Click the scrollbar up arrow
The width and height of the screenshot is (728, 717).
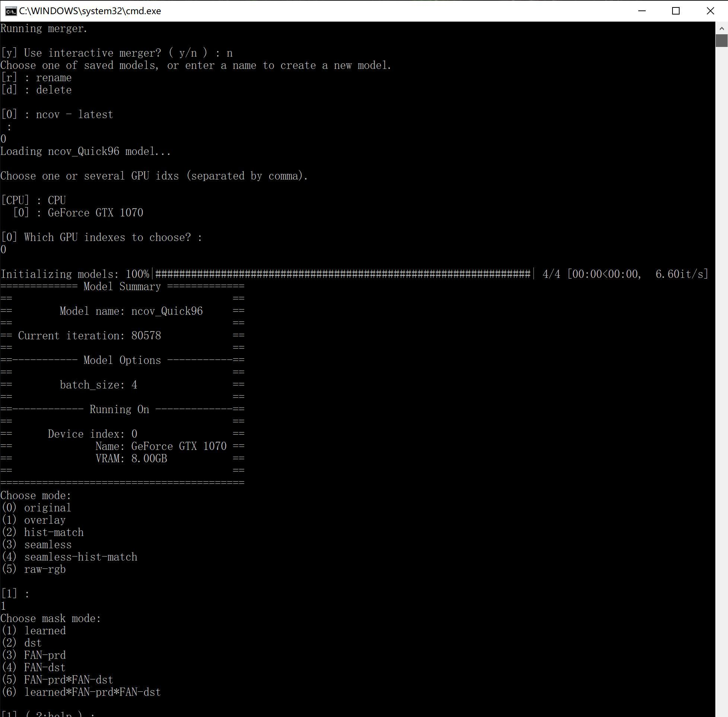[x=721, y=28]
